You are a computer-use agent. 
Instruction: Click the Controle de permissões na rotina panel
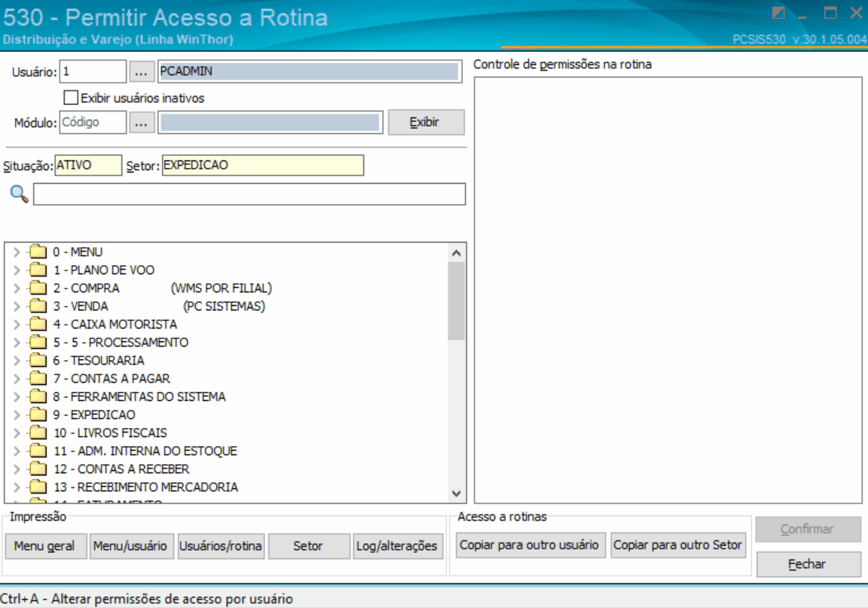(668, 290)
